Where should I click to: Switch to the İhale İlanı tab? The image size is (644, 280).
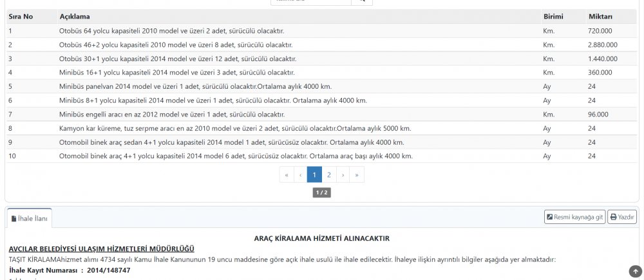(29, 219)
